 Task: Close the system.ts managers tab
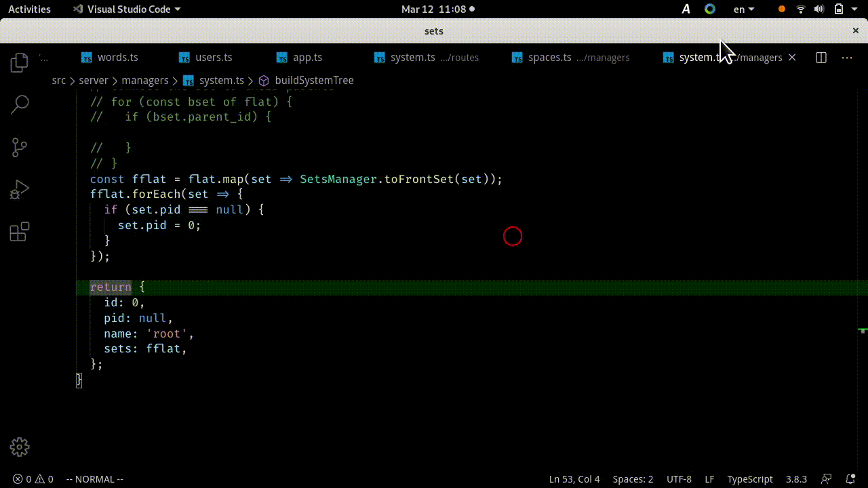(x=792, y=58)
